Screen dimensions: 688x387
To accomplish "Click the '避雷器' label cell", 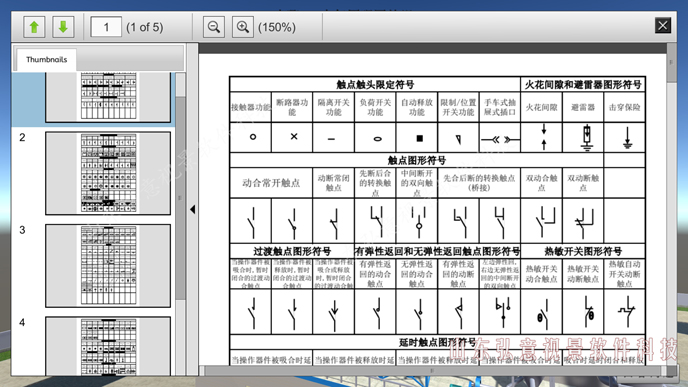I will (583, 107).
